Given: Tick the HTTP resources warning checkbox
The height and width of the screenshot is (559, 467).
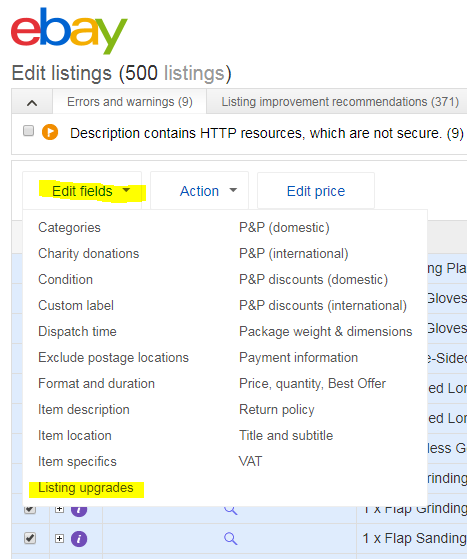Looking at the screenshot, I should [x=29, y=131].
